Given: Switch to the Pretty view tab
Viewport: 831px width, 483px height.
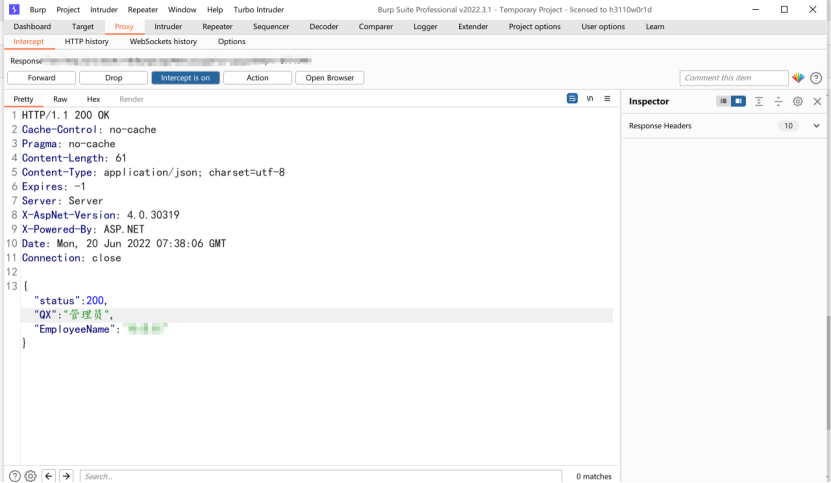Looking at the screenshot, I should coord(23,99).
